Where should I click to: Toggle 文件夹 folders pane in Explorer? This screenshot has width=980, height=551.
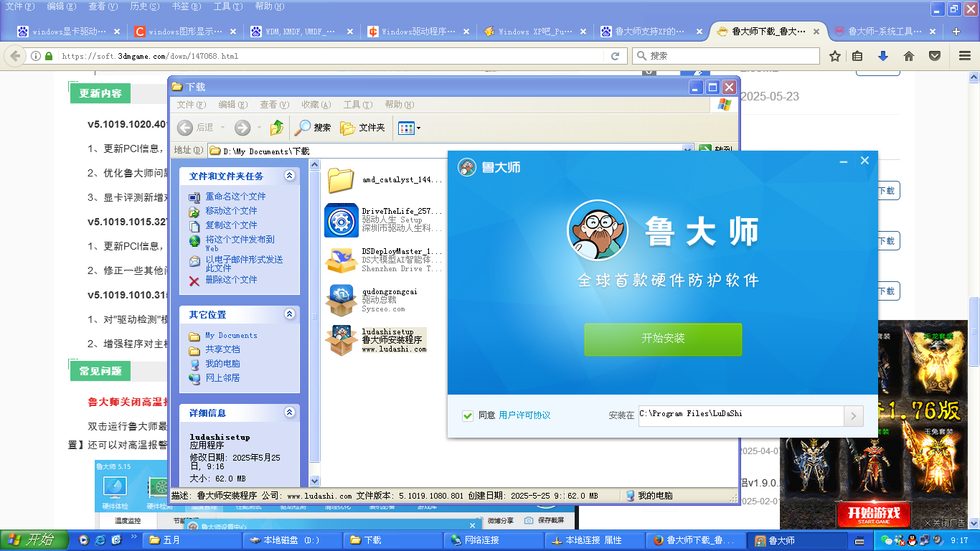362,128
